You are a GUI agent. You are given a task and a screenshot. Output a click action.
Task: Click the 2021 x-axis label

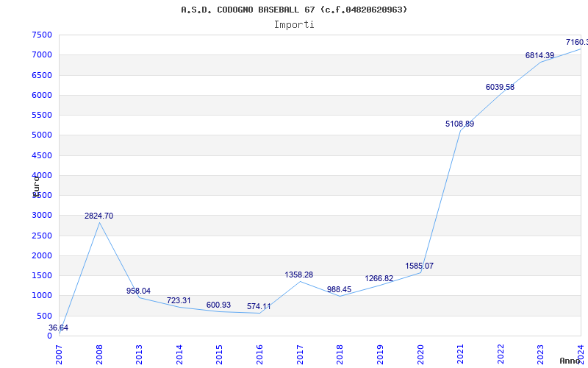[461, 354]
